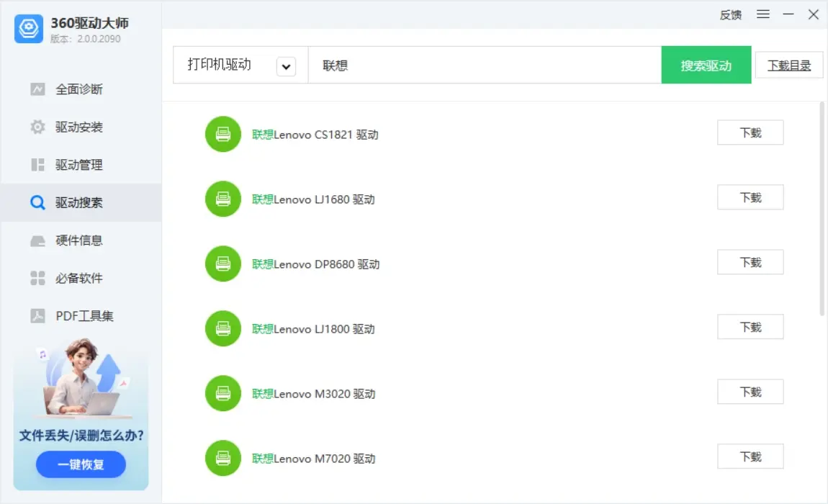Image resolution: width=828 pixels, height=504 pixels.
Task: Open 硬件信息 page
Action: (80, 240)
